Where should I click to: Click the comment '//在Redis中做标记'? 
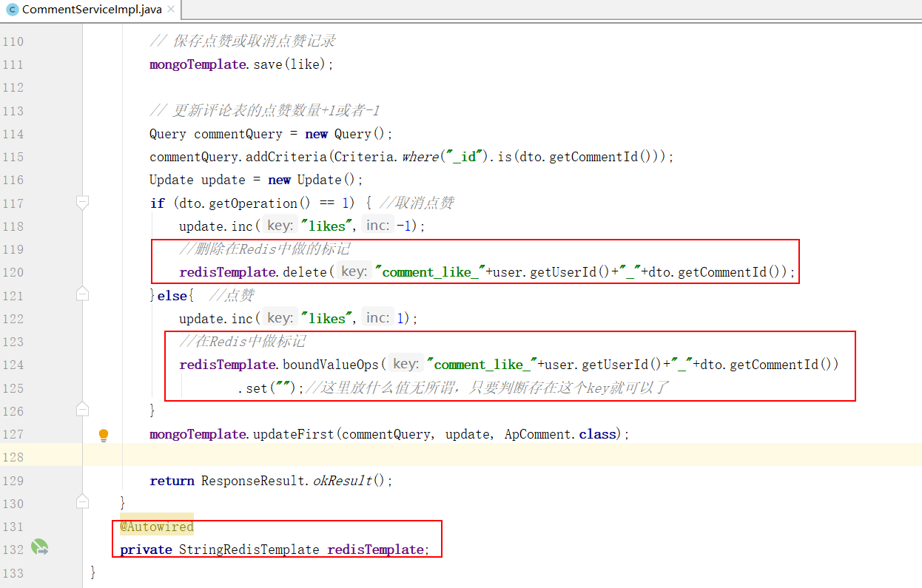[x=242, y=342]
